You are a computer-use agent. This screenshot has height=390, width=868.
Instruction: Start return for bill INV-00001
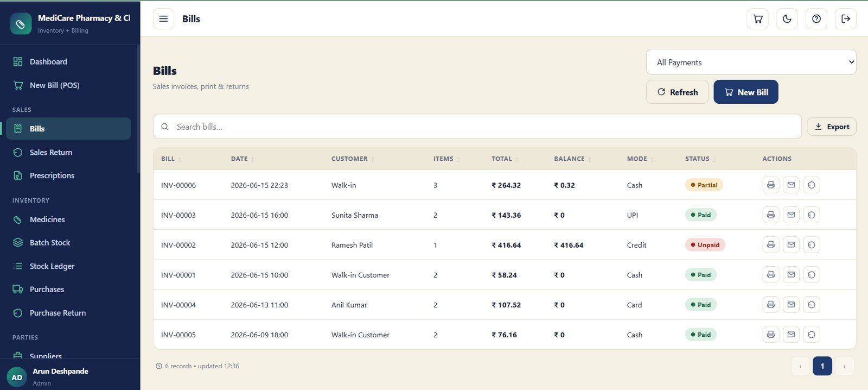pos(812,275)
